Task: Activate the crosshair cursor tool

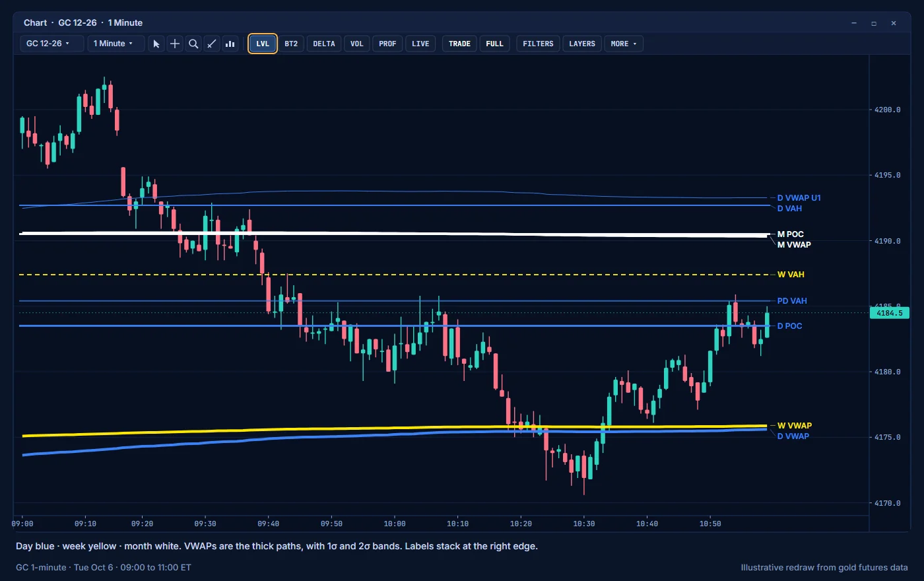Action: click(x=175, y=44)
